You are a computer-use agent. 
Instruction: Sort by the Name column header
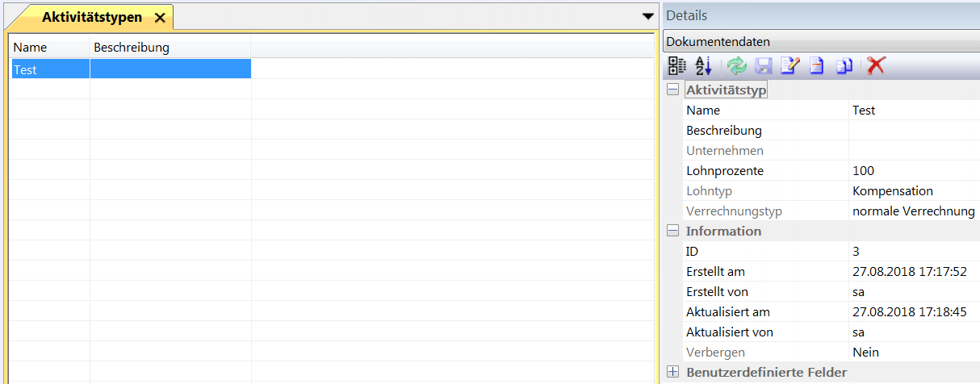tap(48, 48)
